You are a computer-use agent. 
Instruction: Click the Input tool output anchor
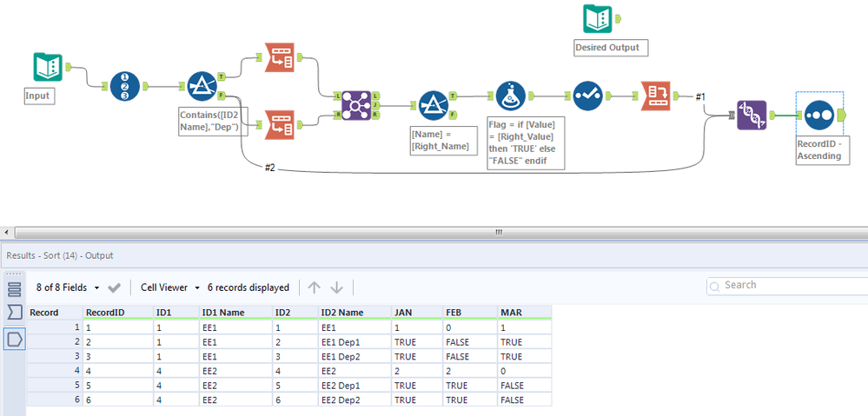coord(70,67)
